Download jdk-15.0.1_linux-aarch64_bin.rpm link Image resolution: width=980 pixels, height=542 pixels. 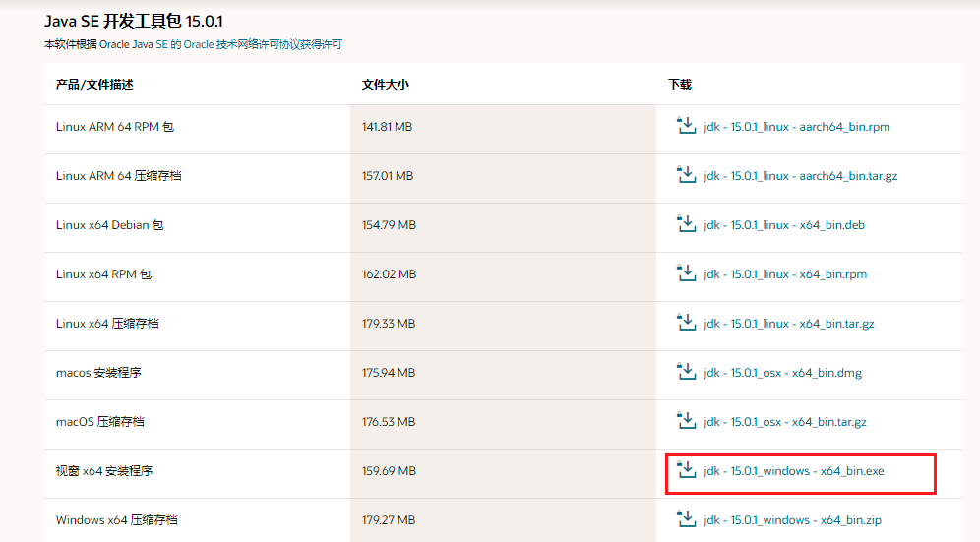pyautogui.click(x=796, y=127)
